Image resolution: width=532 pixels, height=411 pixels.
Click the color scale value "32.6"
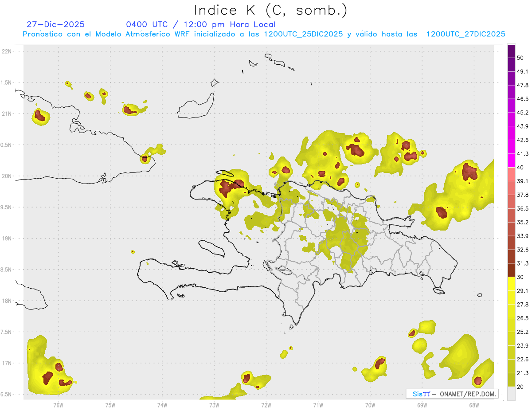pyautogui.click(x=522, y=250)
